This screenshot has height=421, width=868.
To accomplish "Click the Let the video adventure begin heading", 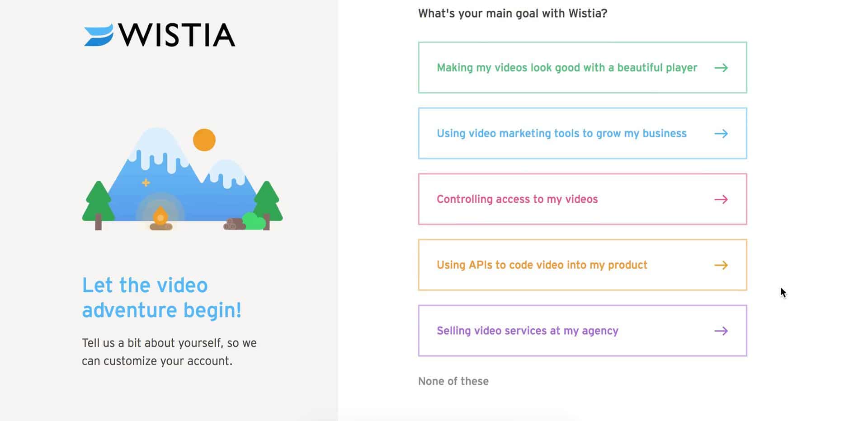I will 162,298.
